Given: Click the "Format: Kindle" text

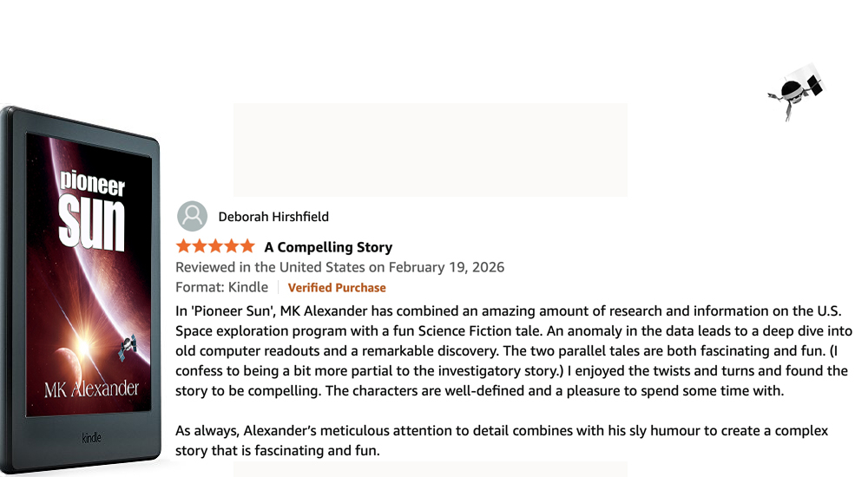Looking at the screenshot, I should pyautogui.click(x=221, y=288).
